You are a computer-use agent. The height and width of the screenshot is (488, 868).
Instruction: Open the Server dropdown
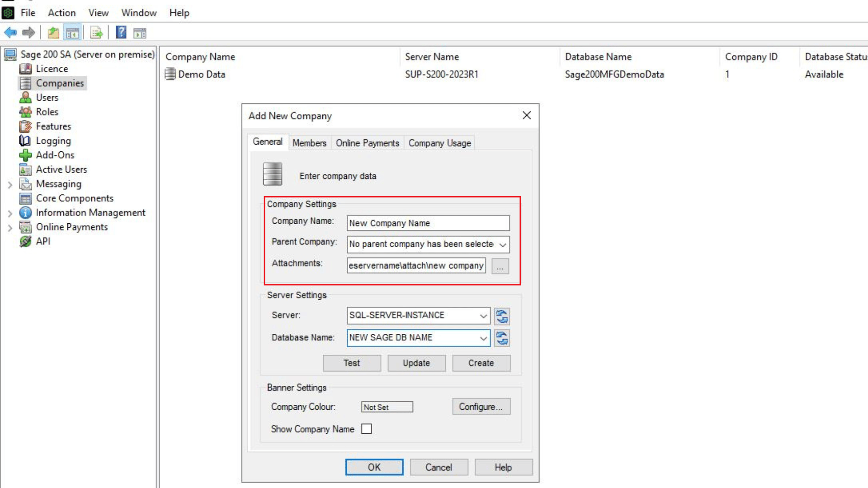point(483,315)
